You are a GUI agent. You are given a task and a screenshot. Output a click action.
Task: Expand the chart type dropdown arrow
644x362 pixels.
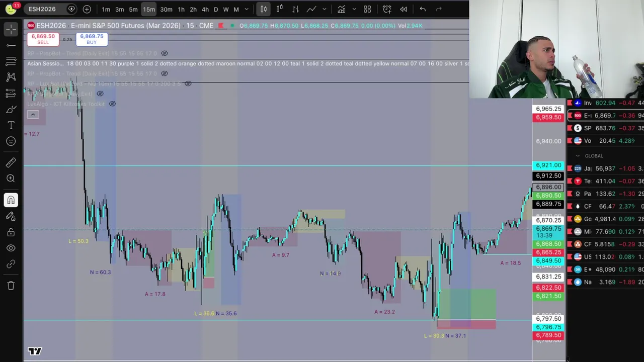[324, 9]
